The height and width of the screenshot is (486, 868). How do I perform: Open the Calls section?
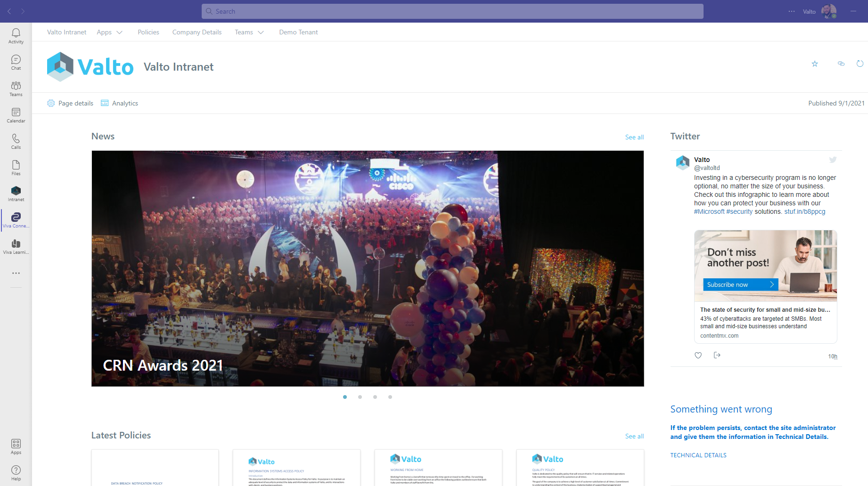coord(16,141)
